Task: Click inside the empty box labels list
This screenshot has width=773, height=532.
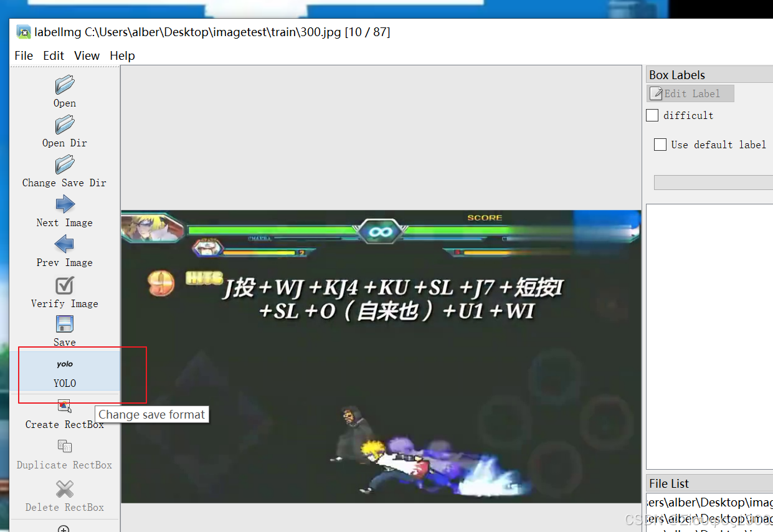Action: [709, 336]
